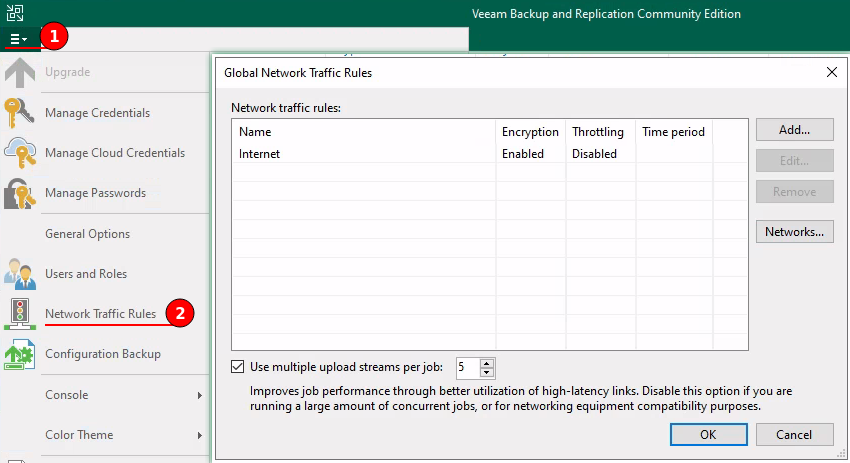Open Users and Roles menu item
This screenshot has width=850, height=463.
(x=86, y=274)
